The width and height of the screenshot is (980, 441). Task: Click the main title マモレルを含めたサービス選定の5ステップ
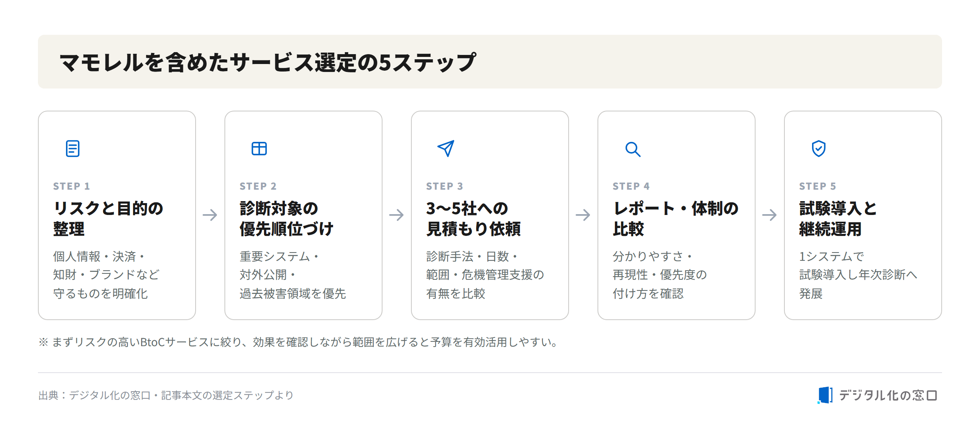(268, 62)
